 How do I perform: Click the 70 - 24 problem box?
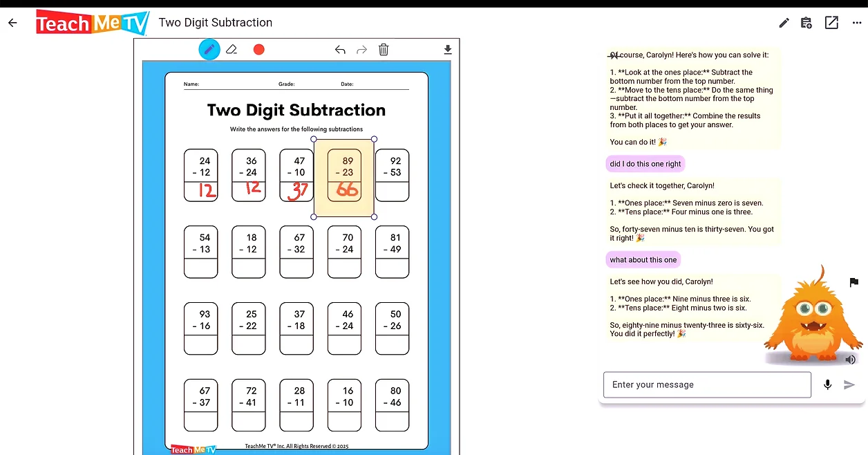tap(344, 252)
